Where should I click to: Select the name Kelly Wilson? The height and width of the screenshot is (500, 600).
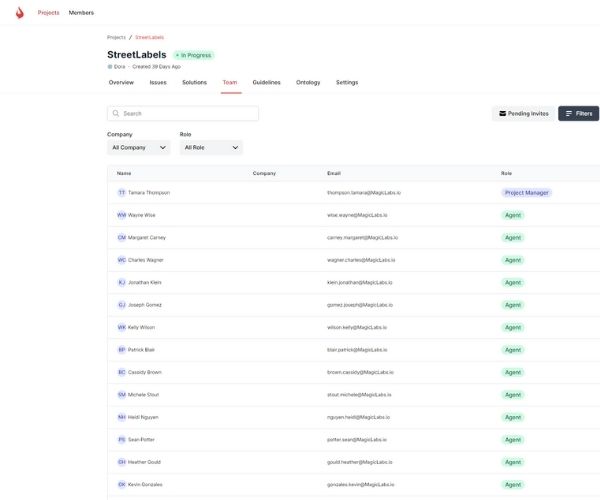click(x=141, y=327)
